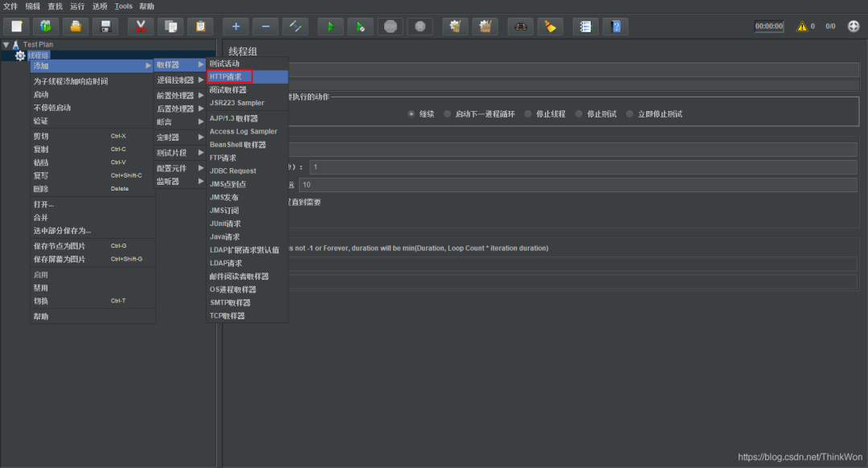
Task: Collapse the Test Plan tree node
Action: click(x=6, y=44)
